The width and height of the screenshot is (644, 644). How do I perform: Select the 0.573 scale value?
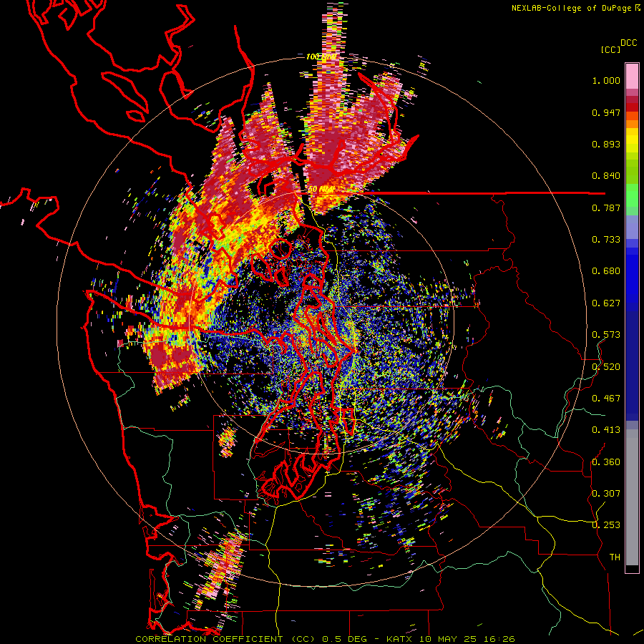pyautogui.click(x=606, y=335)
